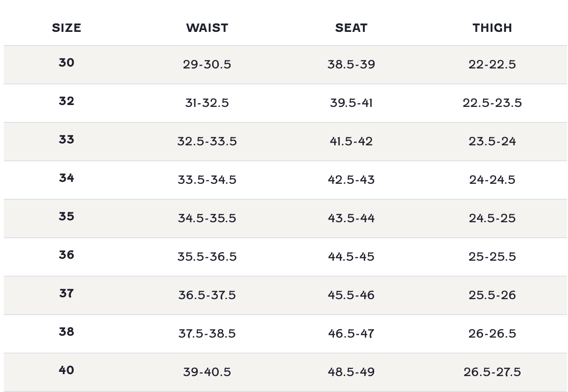Click the SEAT column header
The height and width of the screenshot is (392, 568).
pyautogui.click(x=351, y=28)
